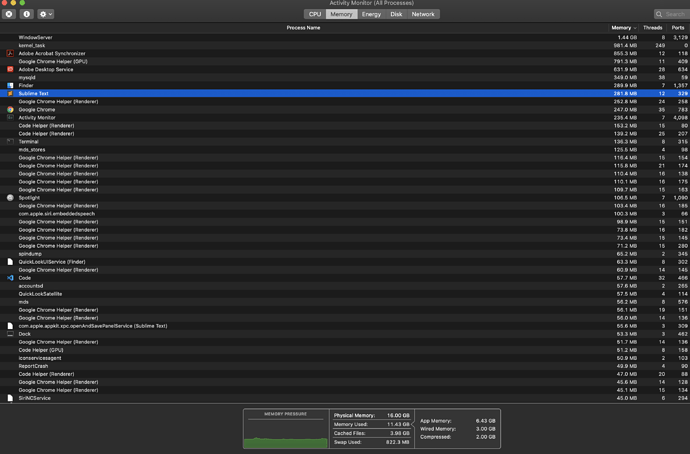Click the openAndSavePanelService (Sublime Text) icon

click(x=10, y=326)
